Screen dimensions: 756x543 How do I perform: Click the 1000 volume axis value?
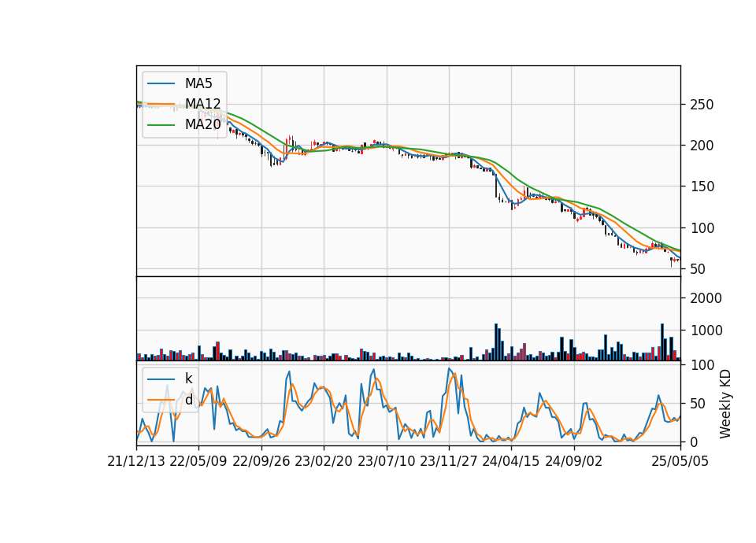coord(706,331)
